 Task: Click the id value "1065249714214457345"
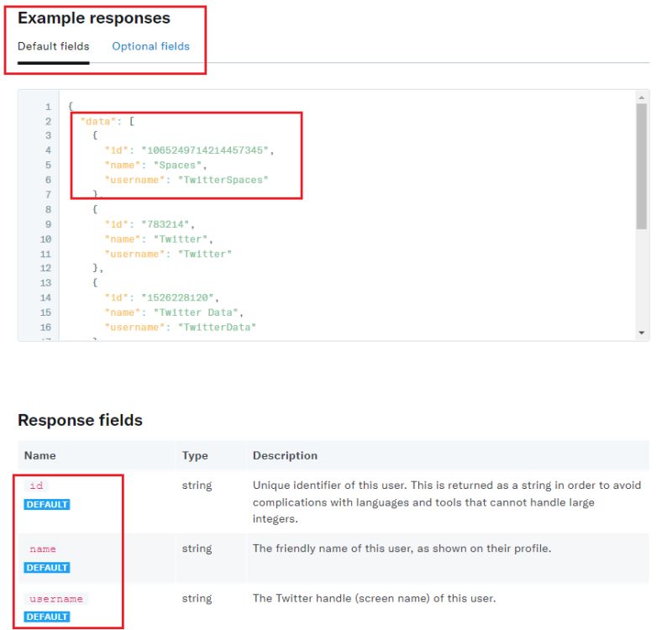coord(205,150)
